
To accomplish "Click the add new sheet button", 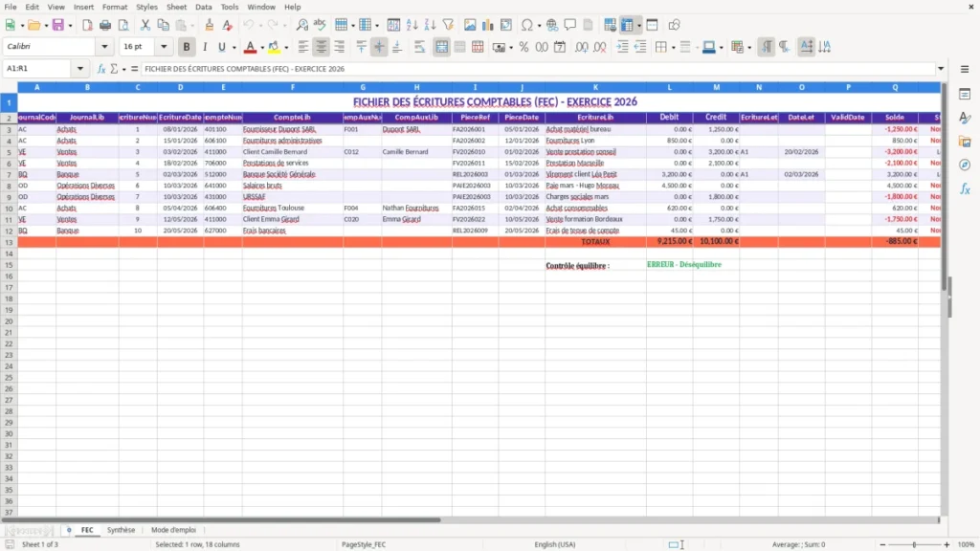I will click(x=69, y=530).
